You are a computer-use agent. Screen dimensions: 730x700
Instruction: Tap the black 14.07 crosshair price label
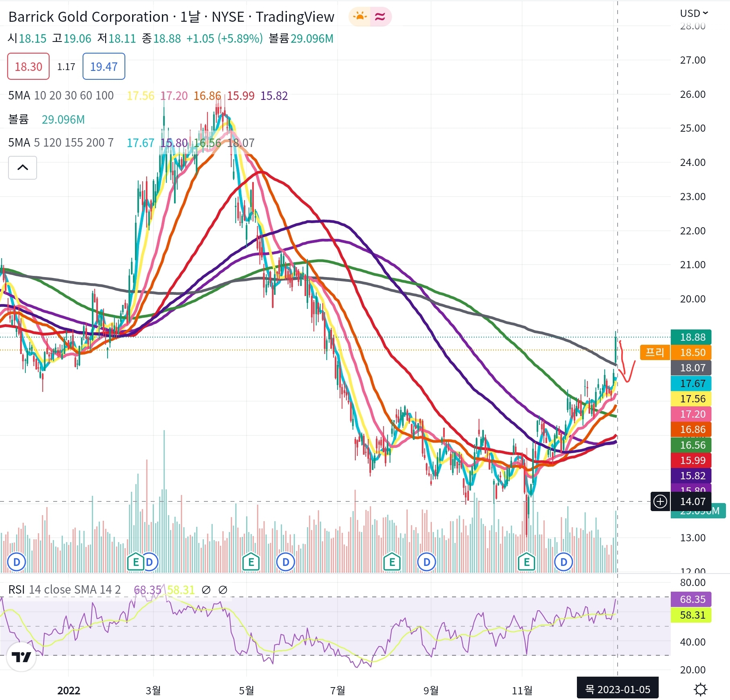pyautogui.click(x=691, y=501)
